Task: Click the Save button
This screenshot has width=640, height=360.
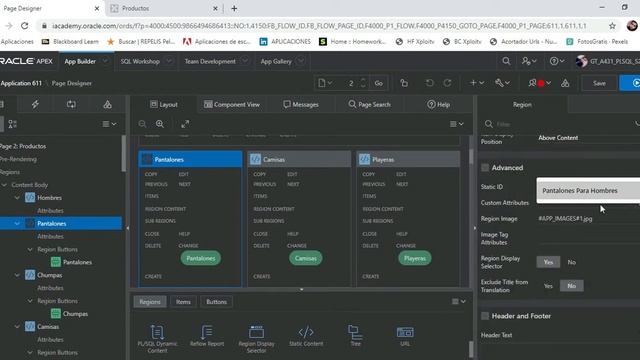Action: click(x=599, y=83)
